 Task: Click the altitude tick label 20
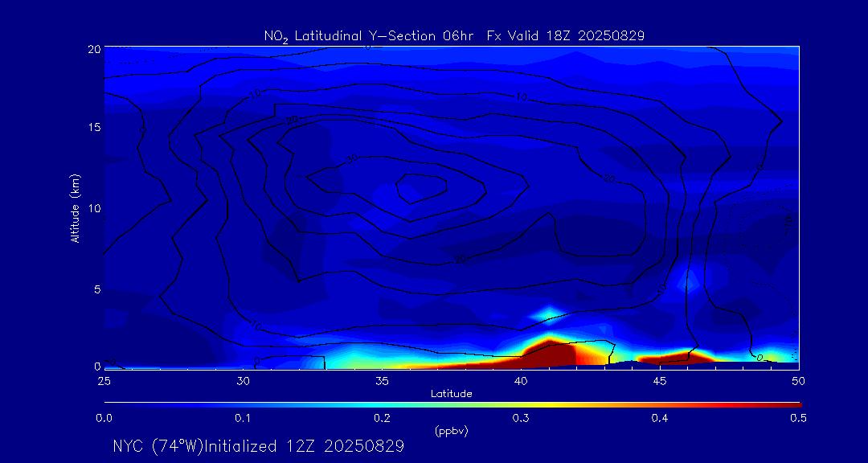click(93, 48)
